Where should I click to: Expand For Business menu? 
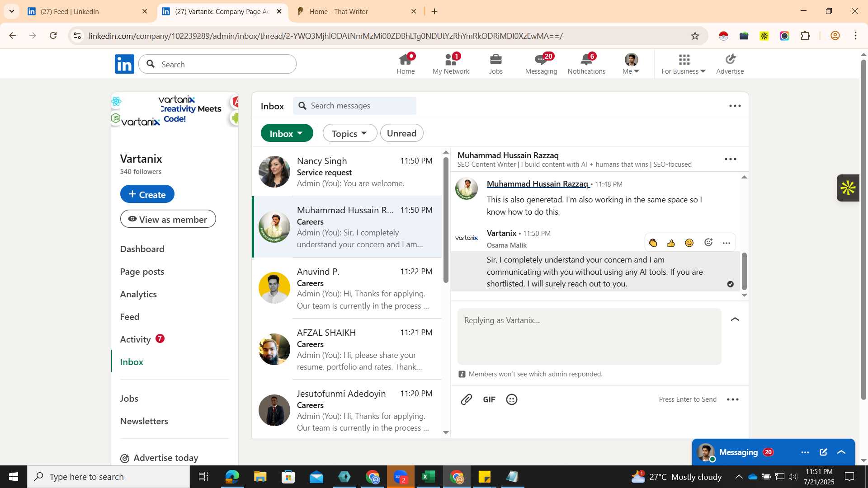tap(683, 64)
